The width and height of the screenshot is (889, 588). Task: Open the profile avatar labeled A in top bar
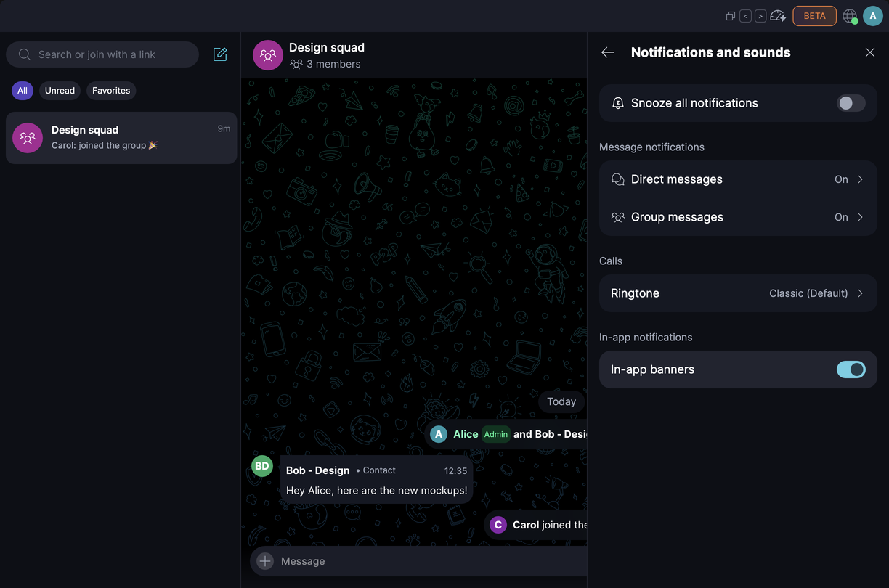872,16
